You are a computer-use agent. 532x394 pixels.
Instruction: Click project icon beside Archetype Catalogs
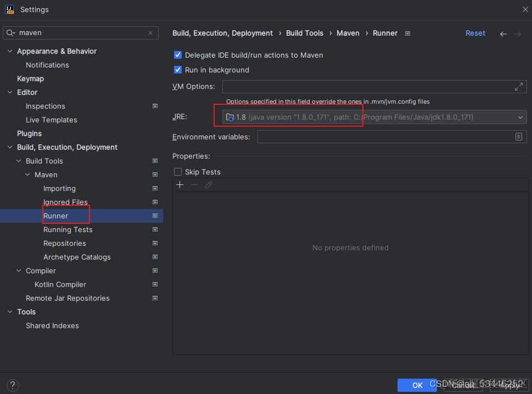pyautogui.click(x=155, y=257)
